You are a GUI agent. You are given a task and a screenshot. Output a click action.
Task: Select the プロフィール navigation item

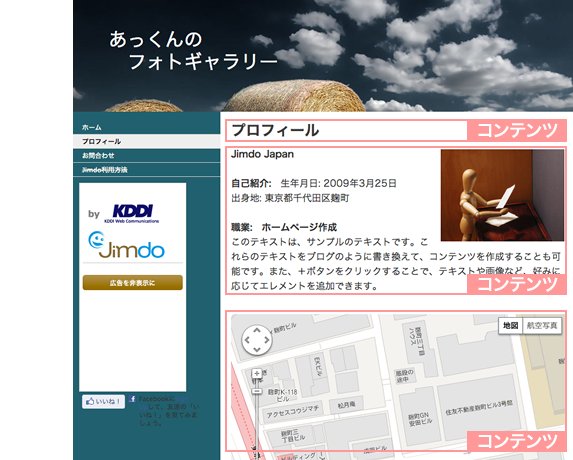click(147, 141)
